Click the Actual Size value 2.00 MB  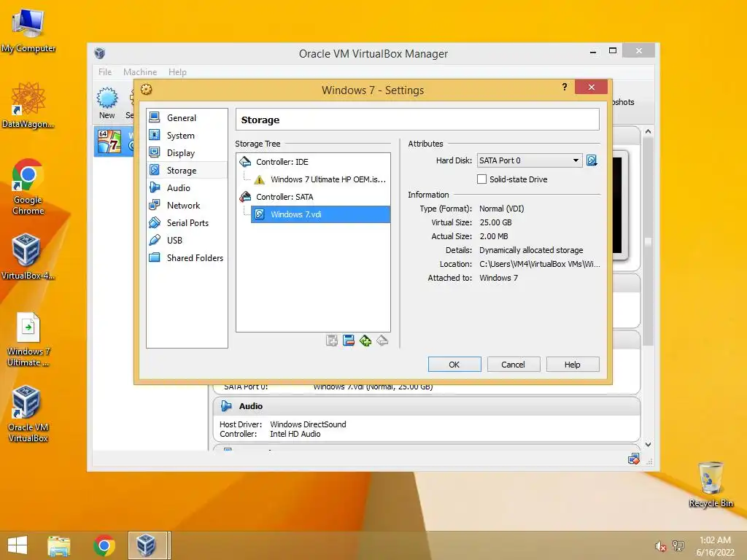pyautogui.click(x=494, y=236)
